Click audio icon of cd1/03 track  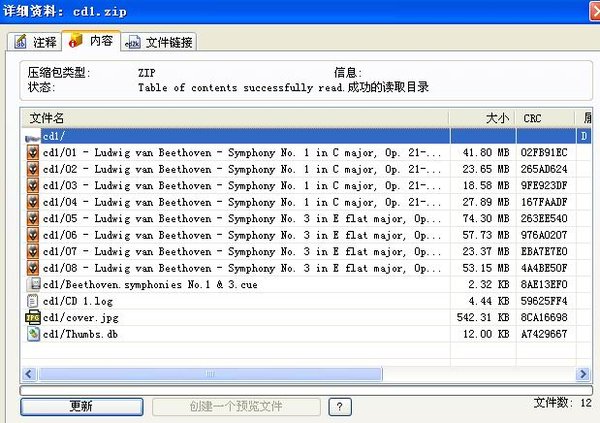(x=33, y=186)
